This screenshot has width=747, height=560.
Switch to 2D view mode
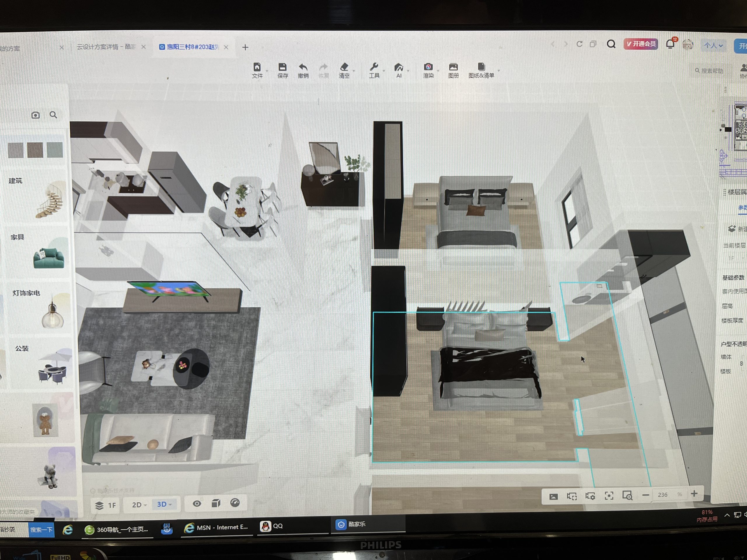137,505
